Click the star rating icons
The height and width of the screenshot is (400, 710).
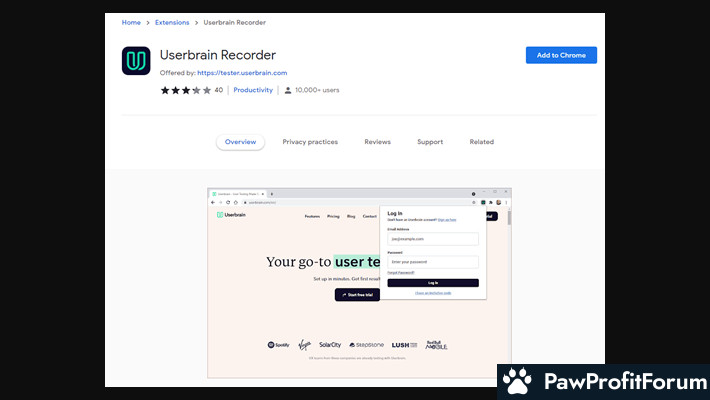pyautogui.click(x=186, y=90)
